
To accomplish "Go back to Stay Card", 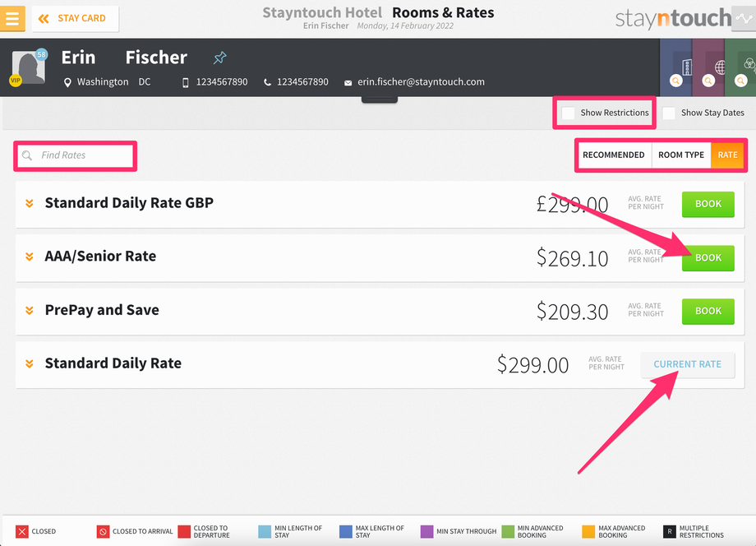I will point(76,19).
